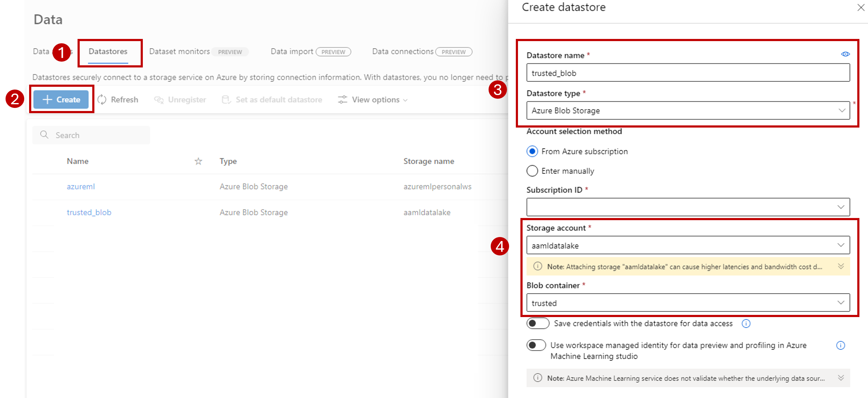Viewport: 868px width, 398px height.
Task: Select Enter manually radio button
Action: point(532,170)
